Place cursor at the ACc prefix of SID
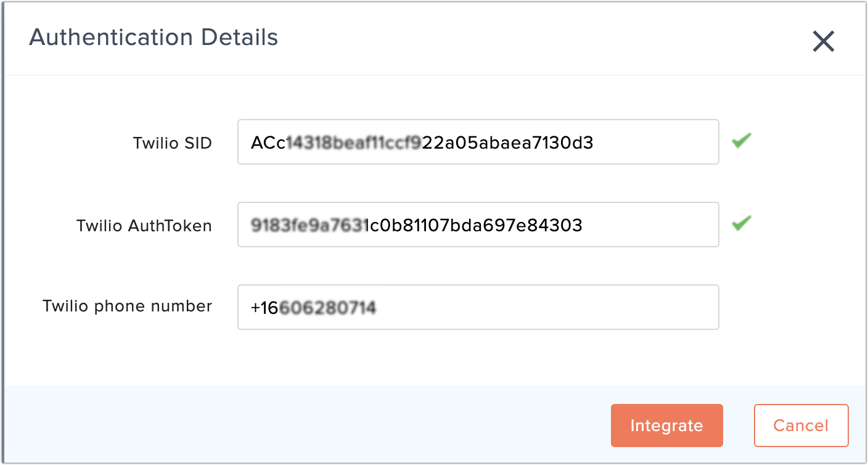 269,143
